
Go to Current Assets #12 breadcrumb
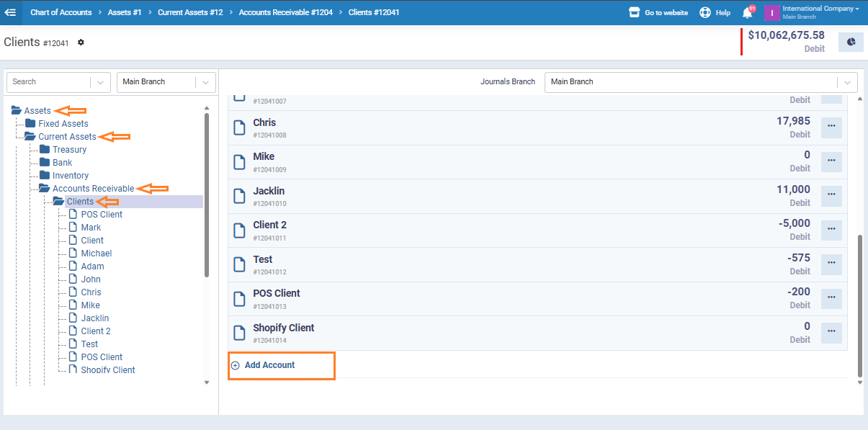tap(190, 12)
